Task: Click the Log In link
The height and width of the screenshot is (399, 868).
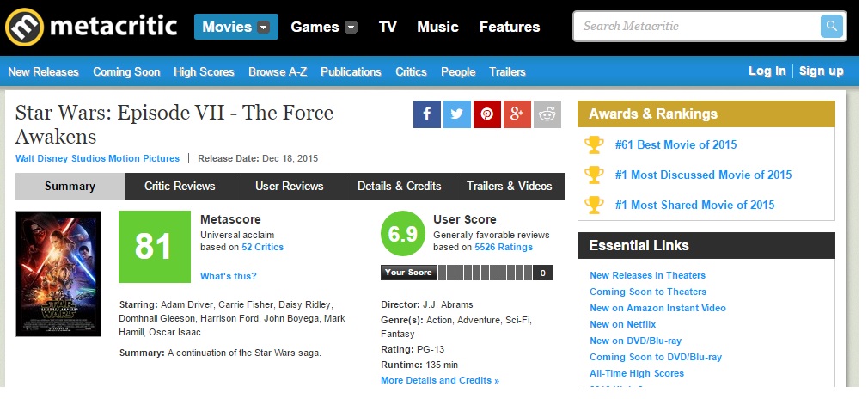Action: click(767, 71)
